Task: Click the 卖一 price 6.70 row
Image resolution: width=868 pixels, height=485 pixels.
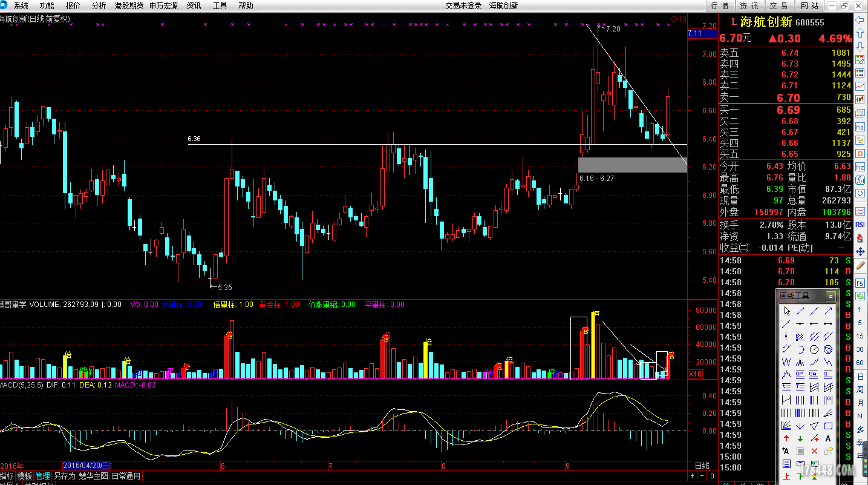Action: (785, 97)
